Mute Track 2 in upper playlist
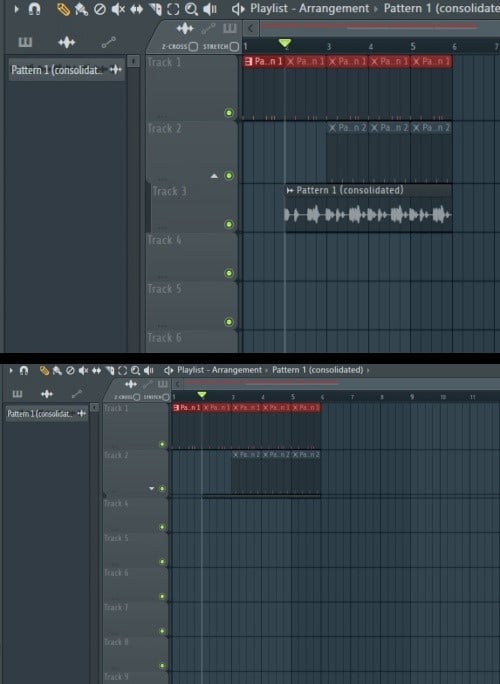The height and width of the screenshot is (684, 500). click(229, 176)
